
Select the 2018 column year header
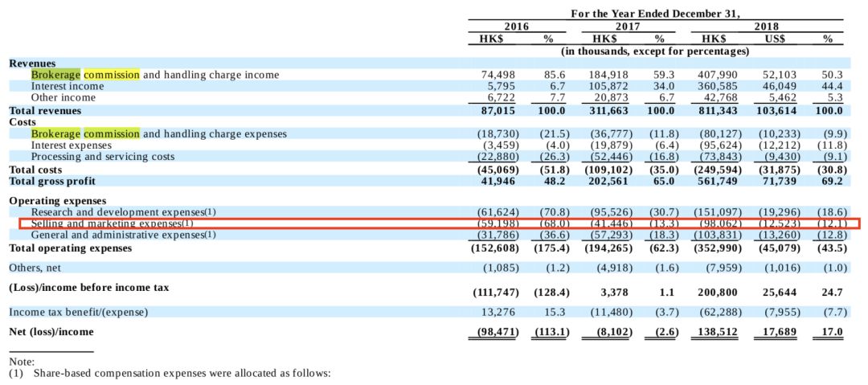point(767,27)
